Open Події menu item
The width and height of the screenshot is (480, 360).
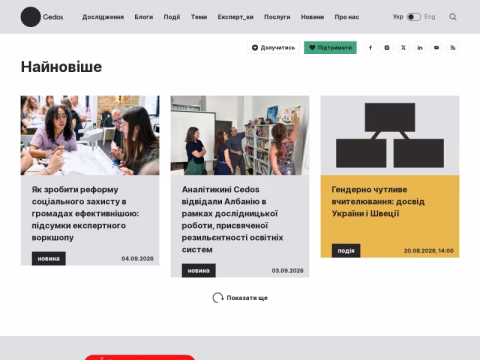click(x=172, y=17)
